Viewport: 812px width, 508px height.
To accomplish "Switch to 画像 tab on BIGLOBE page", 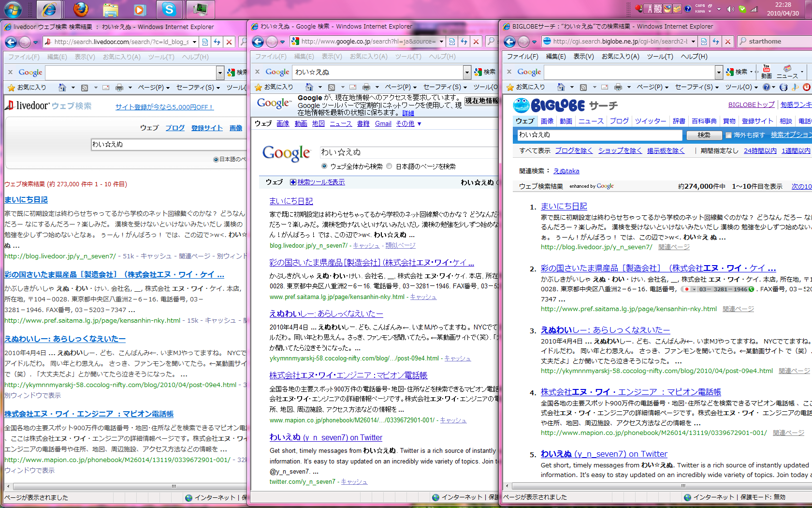I will click(547, 121).
